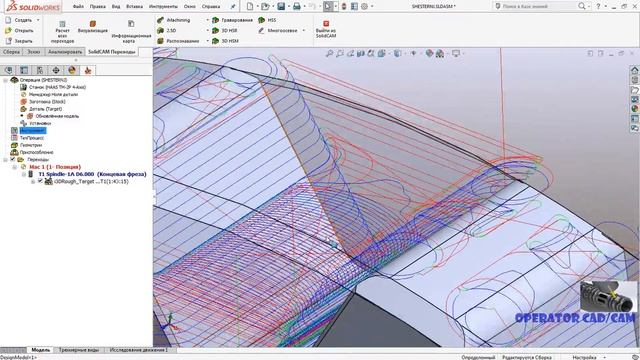Viewport: 640px width, 360px height.
Task: Open the Справка menu
Action: [211, 7]
